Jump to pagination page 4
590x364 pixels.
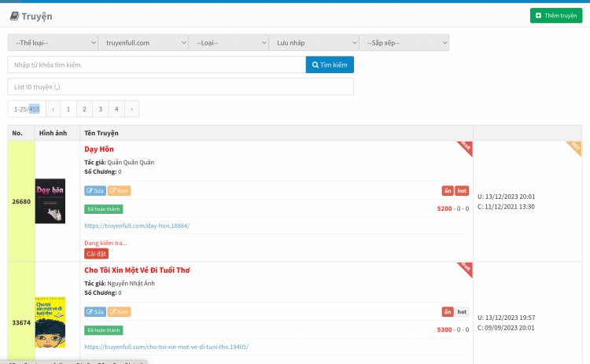(x=116, y=109)
